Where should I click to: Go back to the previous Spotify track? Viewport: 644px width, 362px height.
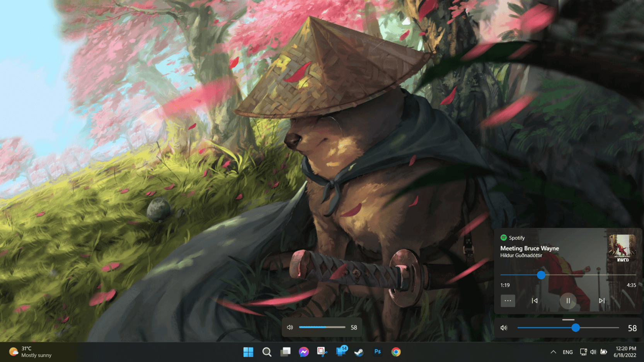coord(535,301)
